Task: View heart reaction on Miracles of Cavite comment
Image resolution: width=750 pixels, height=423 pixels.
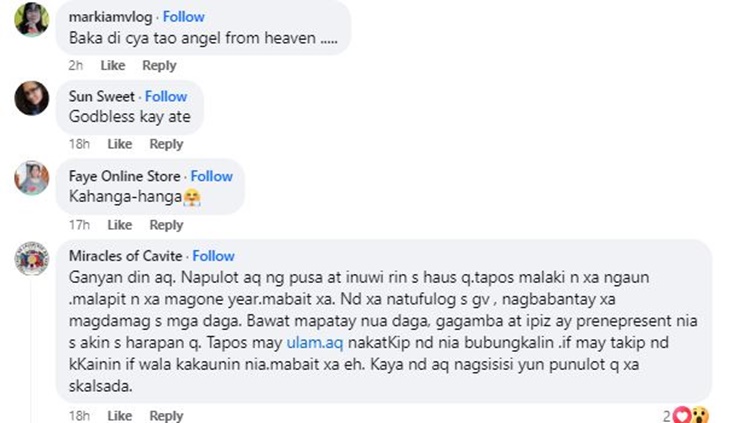Action: point(682,415)
